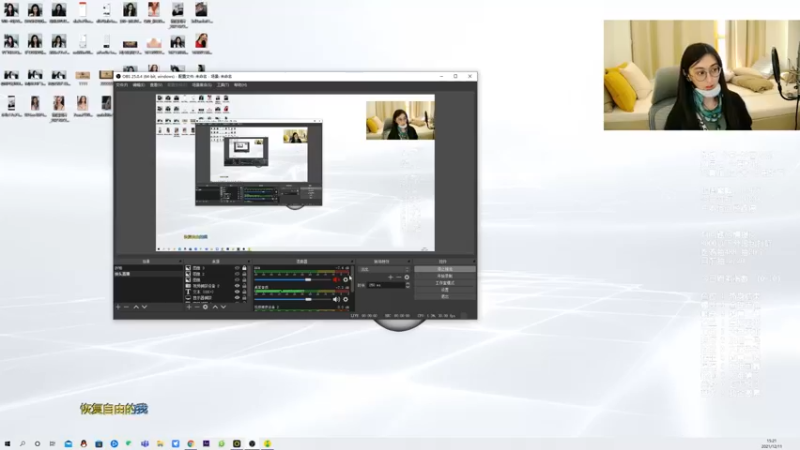Unmute the red muted speaker in mixer

[x=336, y=280]
